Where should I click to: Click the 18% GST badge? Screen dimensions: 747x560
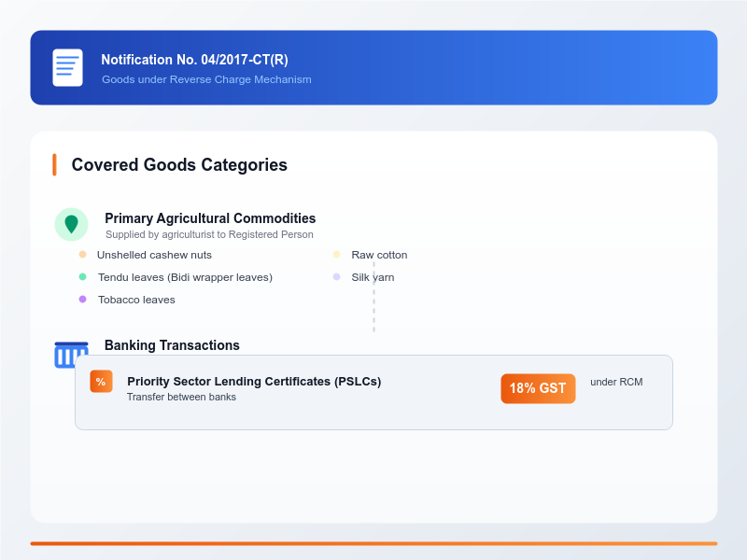point(538,388)
